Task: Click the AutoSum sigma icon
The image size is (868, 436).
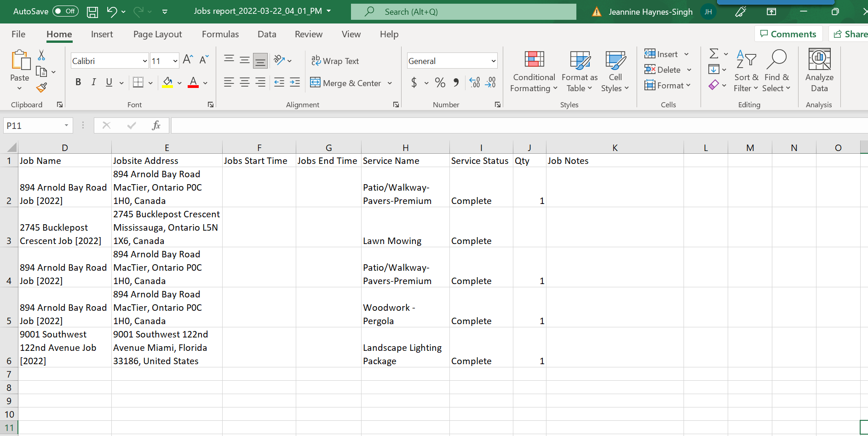Action: [714, 54]
